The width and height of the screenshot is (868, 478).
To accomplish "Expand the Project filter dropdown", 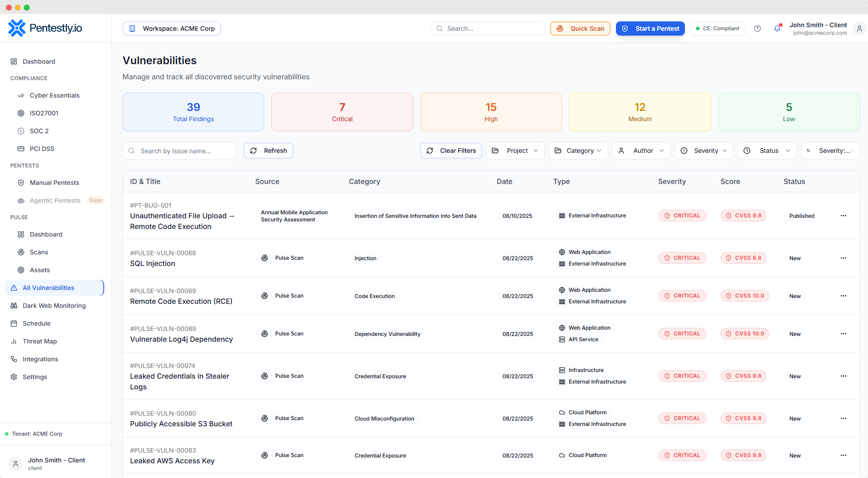I will pos(515,151).
